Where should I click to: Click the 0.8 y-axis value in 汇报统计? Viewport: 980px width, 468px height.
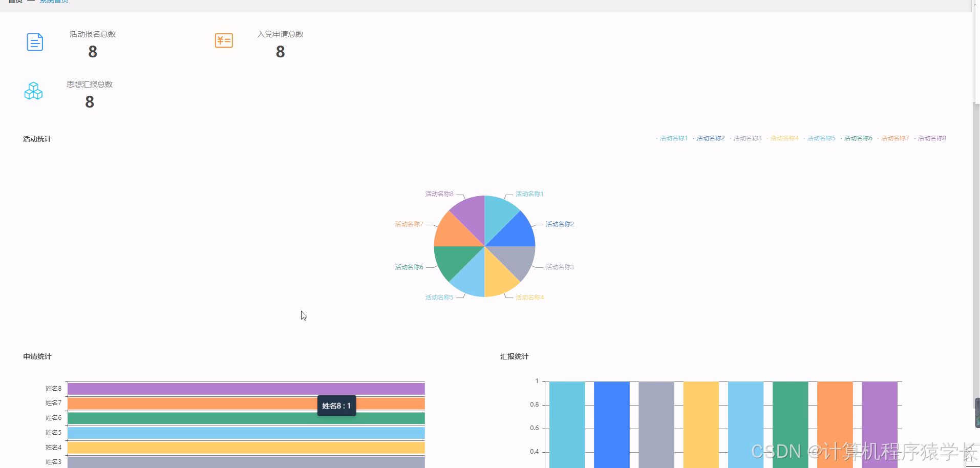pos(534,405)
